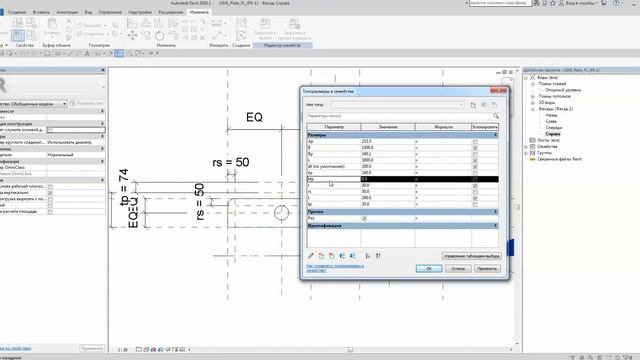
Task: Click the sort-ascending parameters icon
Action: pos(368,256)
